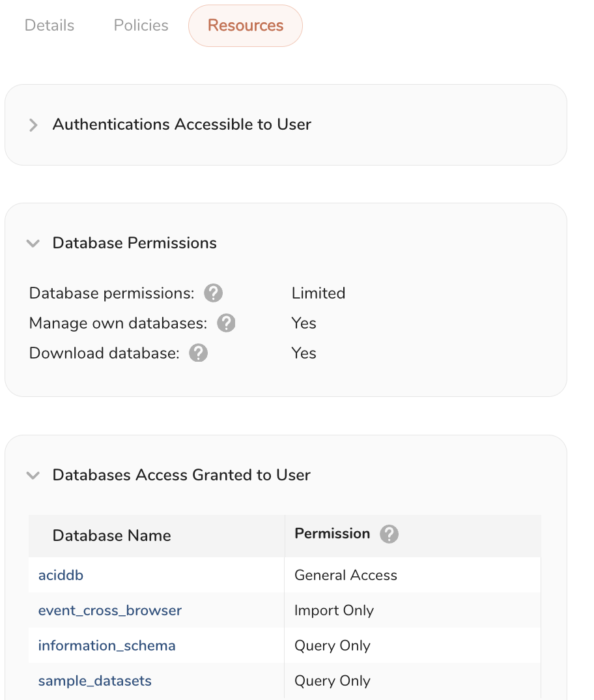Switch to the Details tab
594x700 pixels.
point(49,25)
